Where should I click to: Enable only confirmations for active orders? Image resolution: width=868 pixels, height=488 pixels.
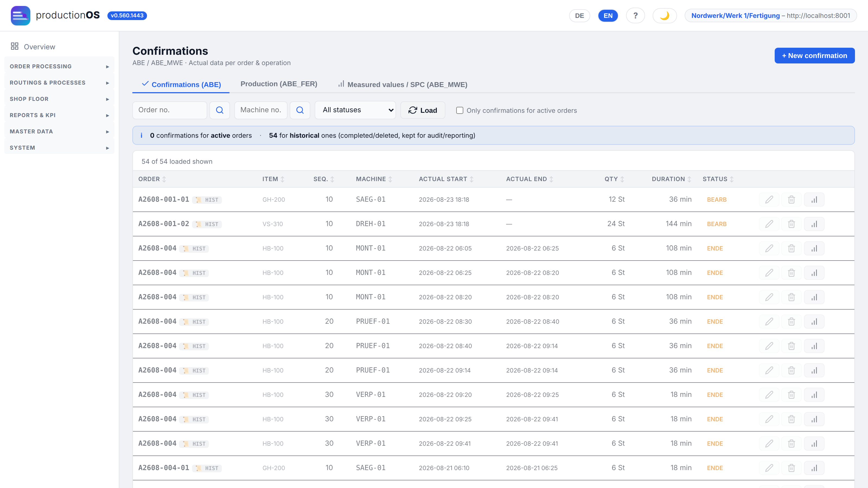coord(459,110)
